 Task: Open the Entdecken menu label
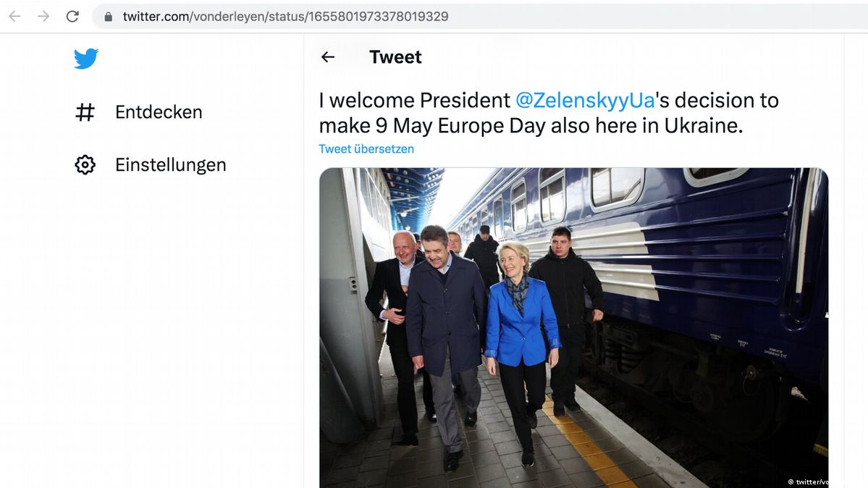[159, 112]
